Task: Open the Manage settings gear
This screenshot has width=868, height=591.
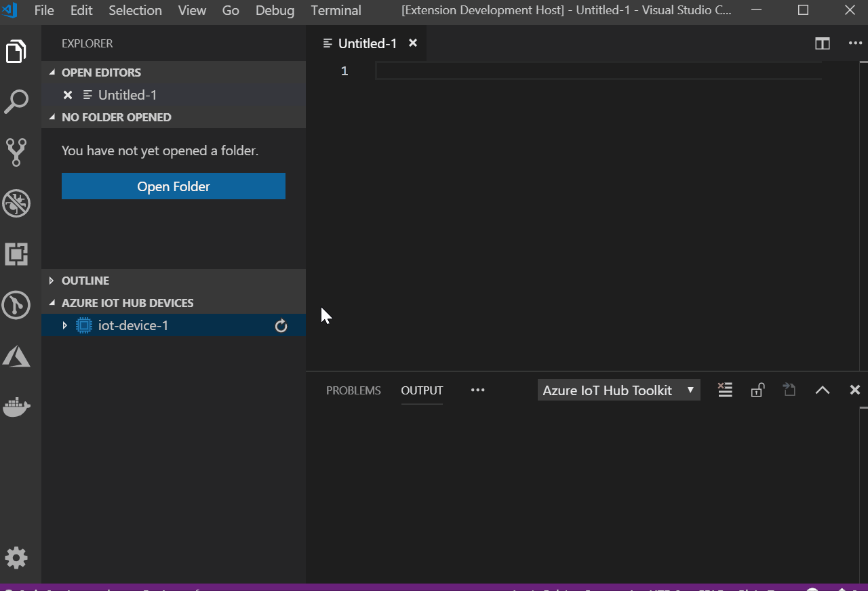Action: pyautogui.click(x=16, y=558)
